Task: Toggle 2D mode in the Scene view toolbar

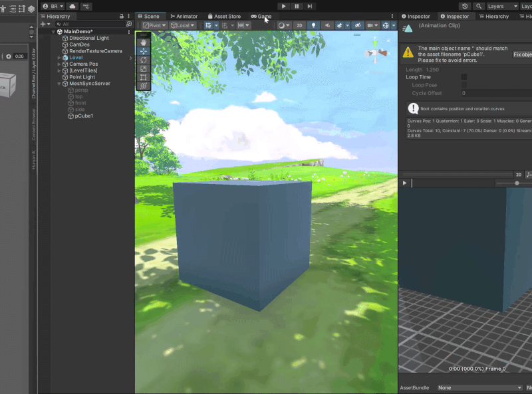Action: pyautogui.click(x=301, y=25)
